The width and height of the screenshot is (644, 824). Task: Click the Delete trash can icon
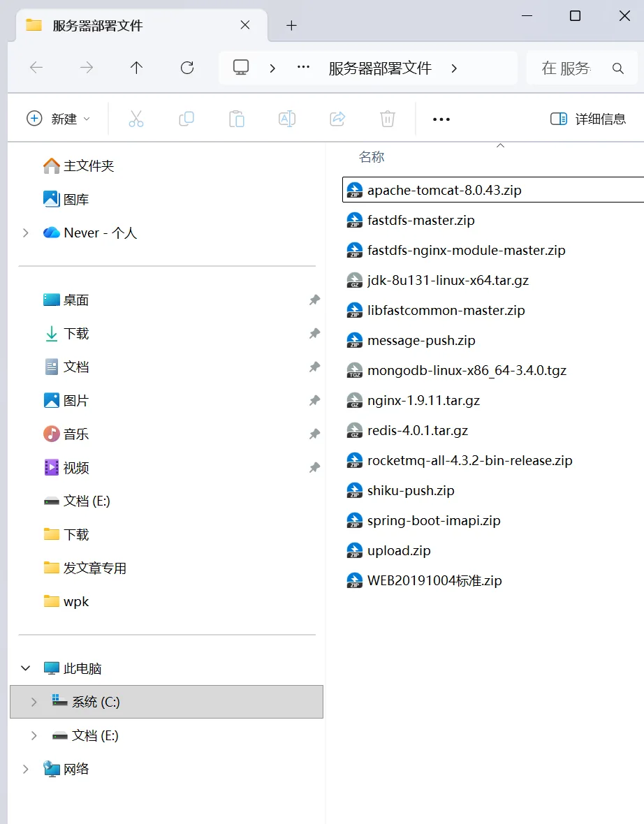point(388,119)
